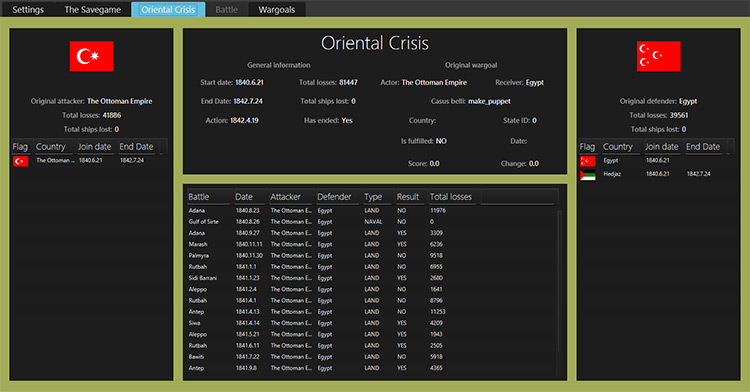This screenshot has width=750, height=392.
Task: Select the Aleppo battle dated 1841.5.21
Action: point(372,334)
